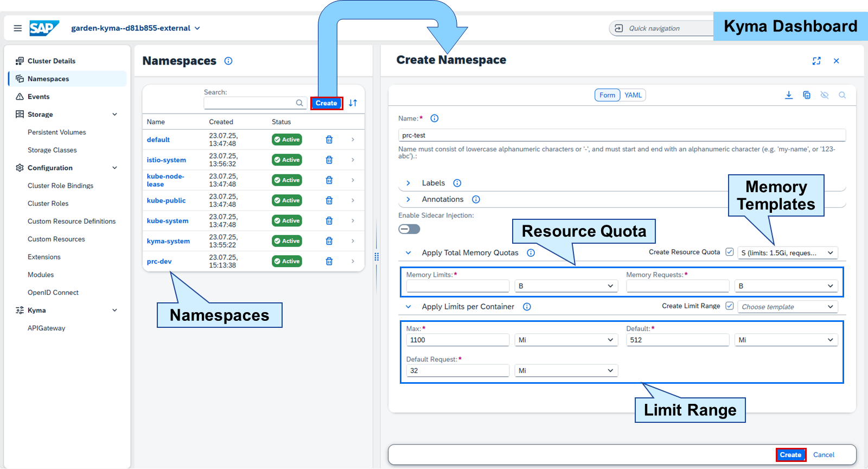Open Memory Requests unit dropdown
The width and height of the screenshot is (868, 469).
pos(786,286)
